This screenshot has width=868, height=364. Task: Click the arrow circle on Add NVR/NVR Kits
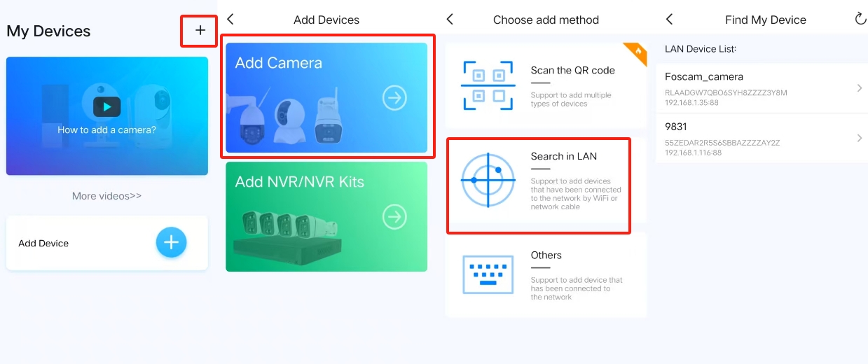(x=395, y=217)
